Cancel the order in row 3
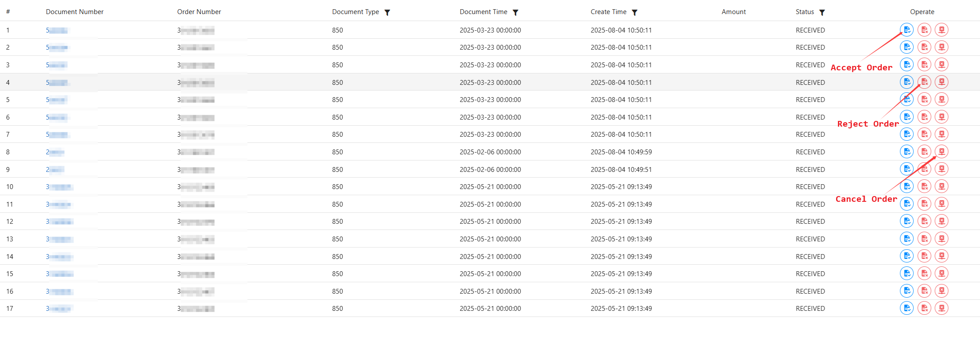Viewport: 980px width, 346px height. click(x=941, y=65)
